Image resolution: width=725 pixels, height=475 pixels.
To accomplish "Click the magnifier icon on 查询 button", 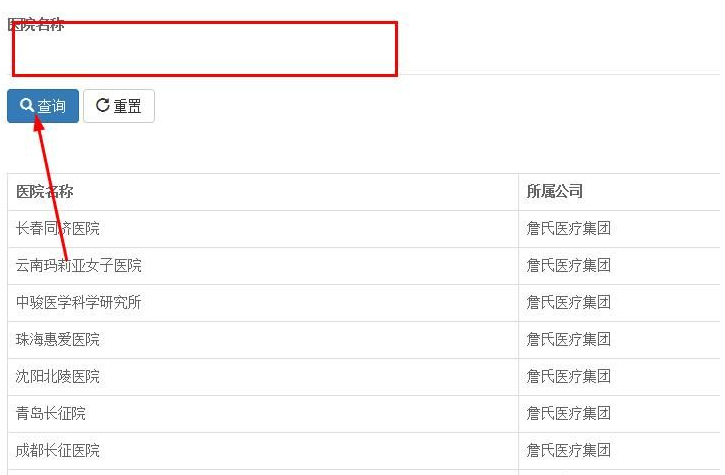I will click(26, 105).
